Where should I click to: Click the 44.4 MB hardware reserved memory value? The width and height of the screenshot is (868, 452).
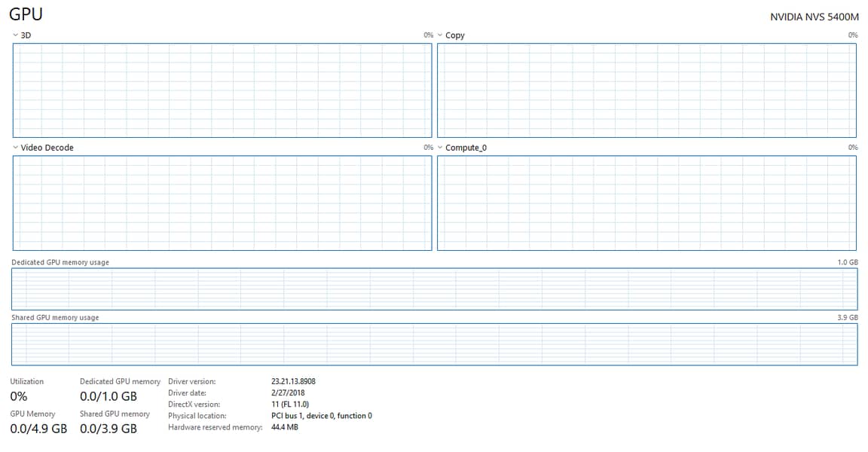[285, 427]
